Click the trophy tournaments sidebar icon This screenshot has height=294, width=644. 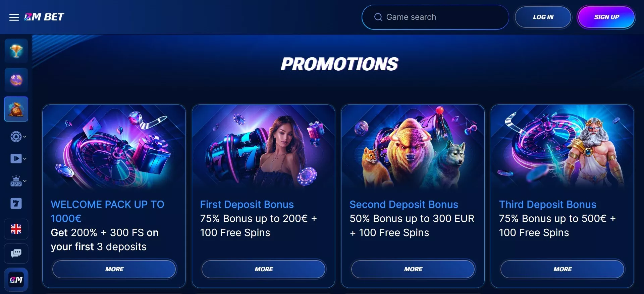tap(16, 51)
